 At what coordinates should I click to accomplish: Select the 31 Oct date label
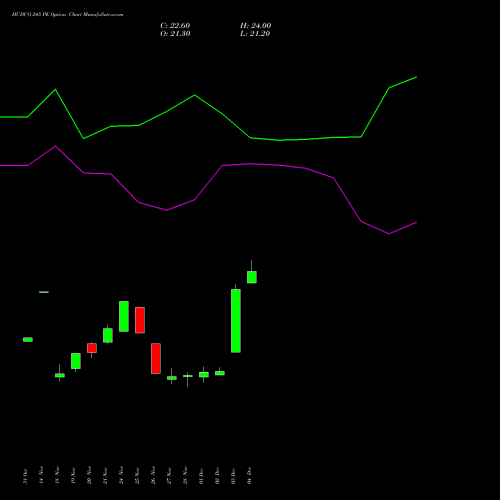[x=25, y=476]
